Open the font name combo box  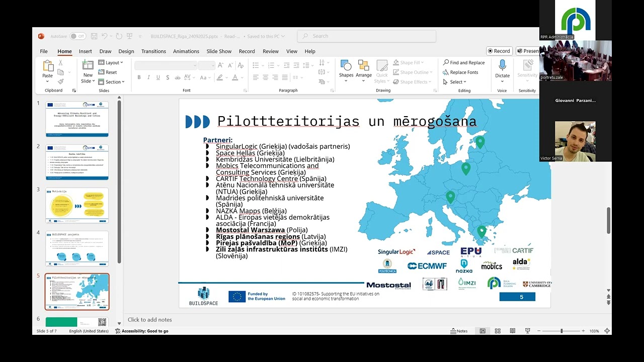166,65
